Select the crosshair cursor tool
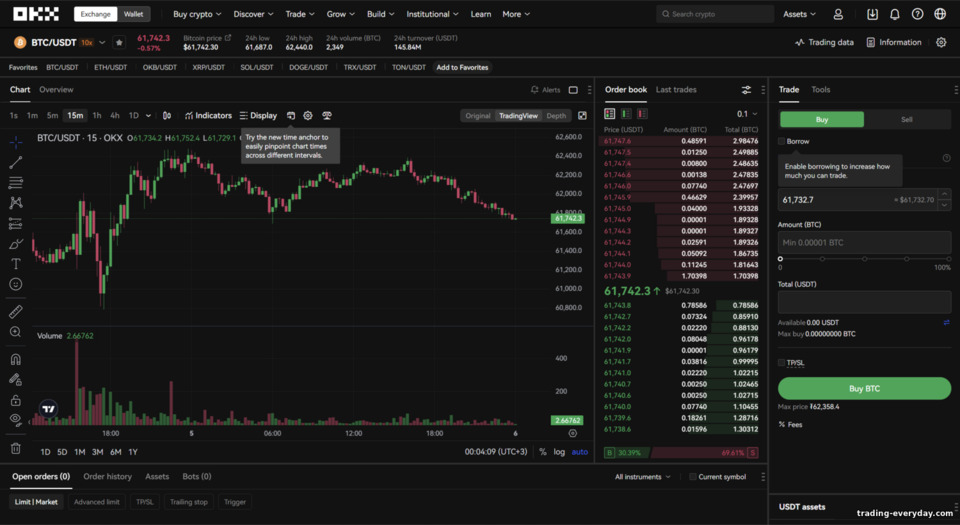 click(x=16, y=142)
